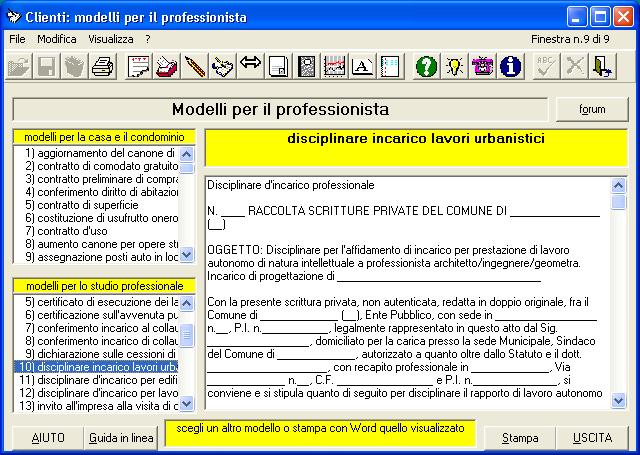The width and height of the screenshot is (640, 455).
Task: Click the light bulb tips icon
Action: coord(454,67)
